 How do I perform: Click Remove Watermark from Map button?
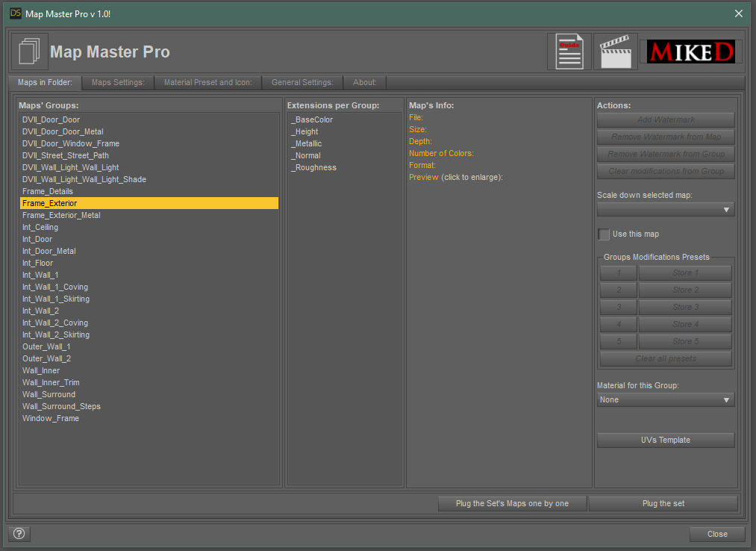coord(666,137)
